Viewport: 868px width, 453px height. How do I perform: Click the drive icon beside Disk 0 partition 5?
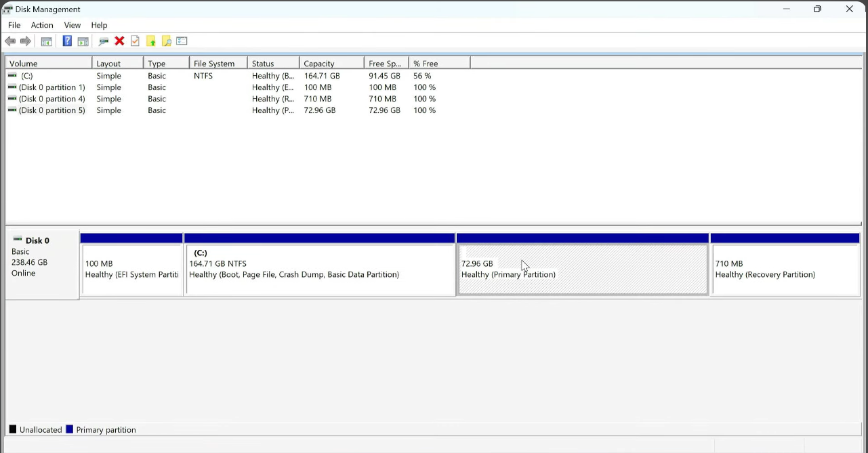[13, 110]
